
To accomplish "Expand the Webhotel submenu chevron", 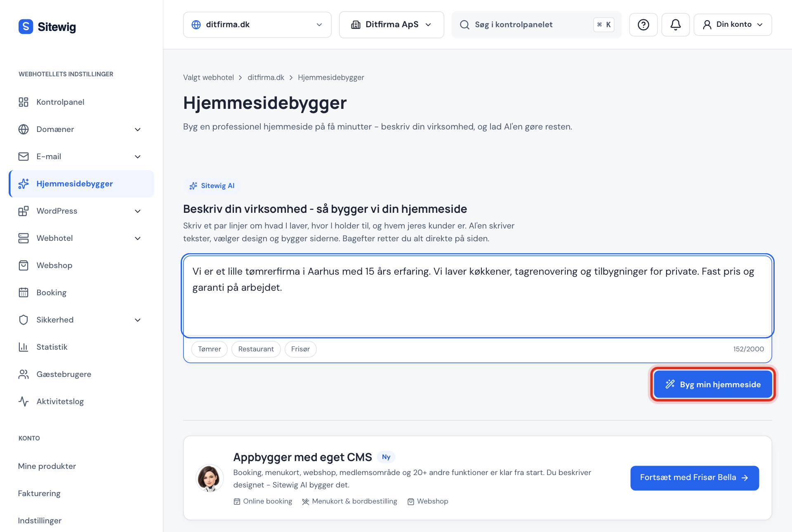I will coord(138,238).
